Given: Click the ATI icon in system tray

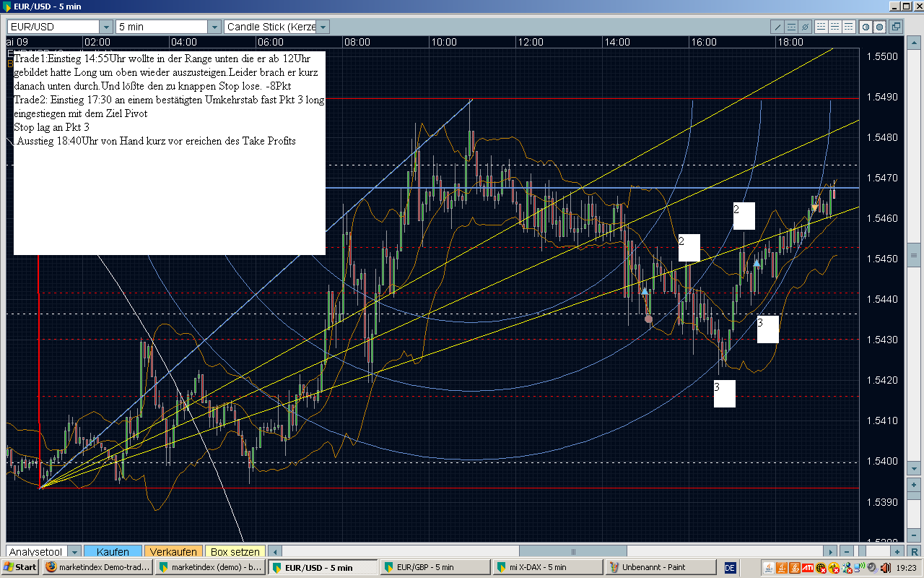Looking at the screenshot, I should pyautogui.click(x=808, y=567).
